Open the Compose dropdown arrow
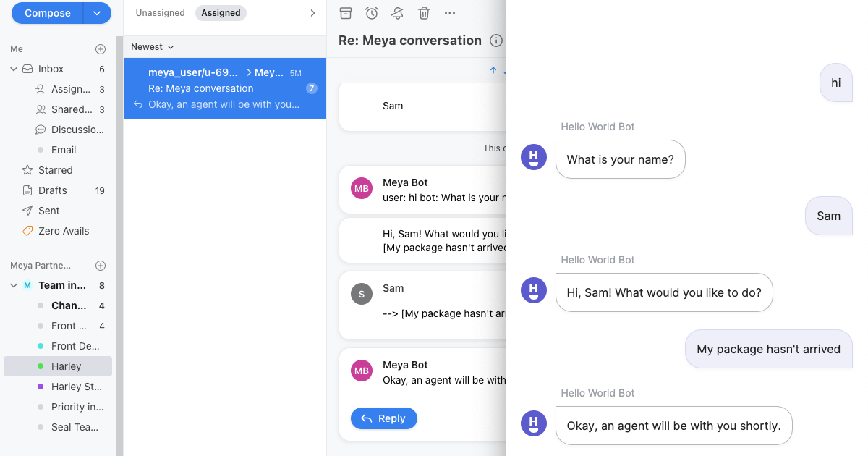Screen dimensions: 868x456 click(x=96, y=13)
